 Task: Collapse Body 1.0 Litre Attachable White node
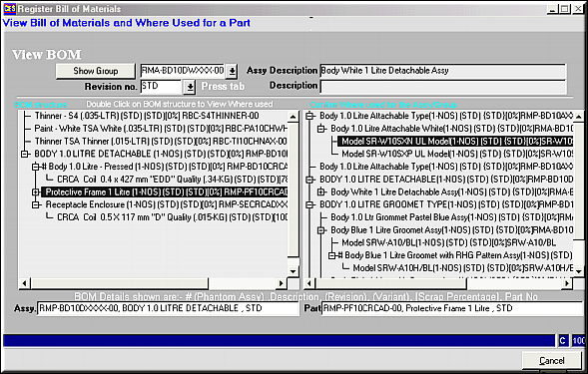[321, 129]
